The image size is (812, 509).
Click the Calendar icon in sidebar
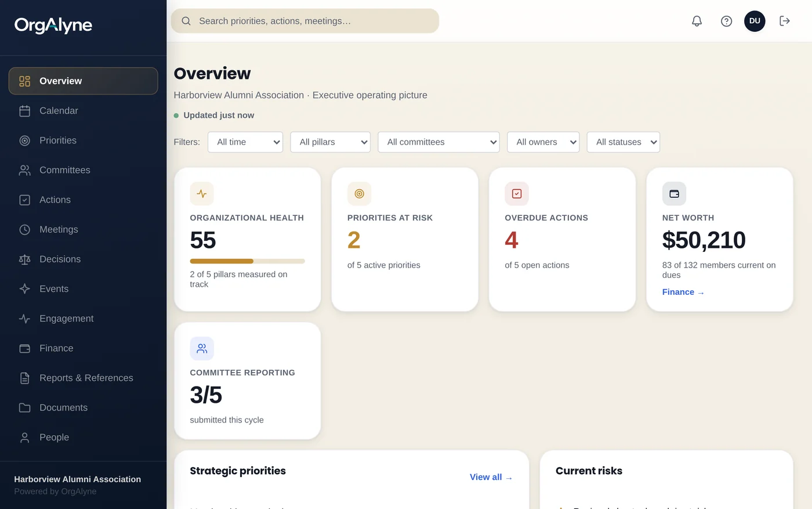point(24,111)
